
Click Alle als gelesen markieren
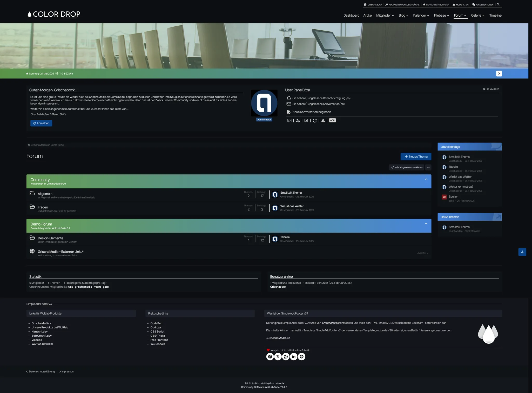407,167
